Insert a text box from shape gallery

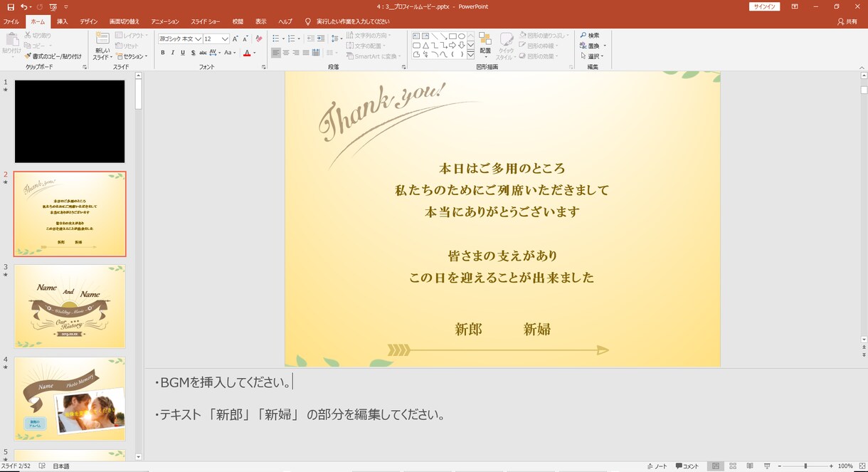click(x=416, y=36)
